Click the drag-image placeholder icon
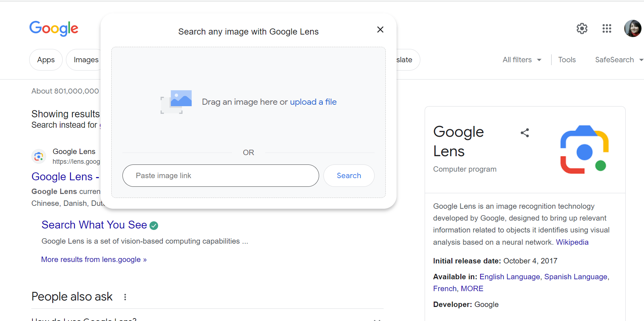The width and height of the screenshot is (644, 321). point(176,102)
